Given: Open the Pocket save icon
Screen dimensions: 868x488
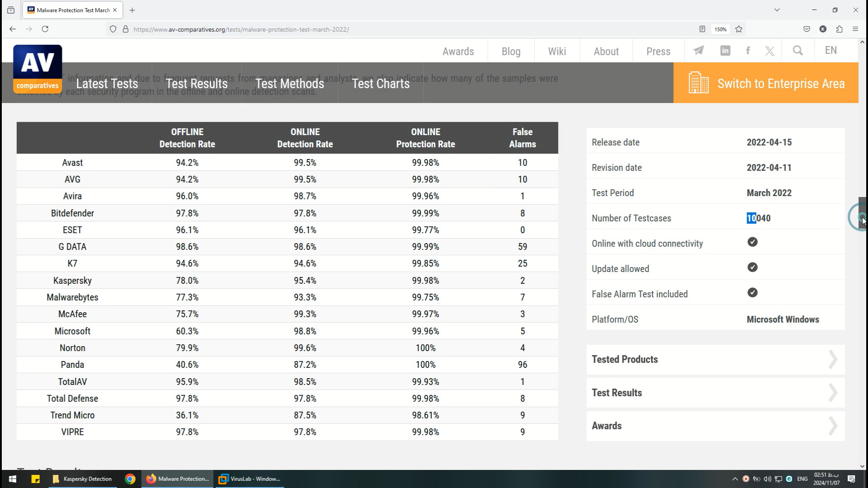Looking at the screenshot, I should tap(807, 29).
